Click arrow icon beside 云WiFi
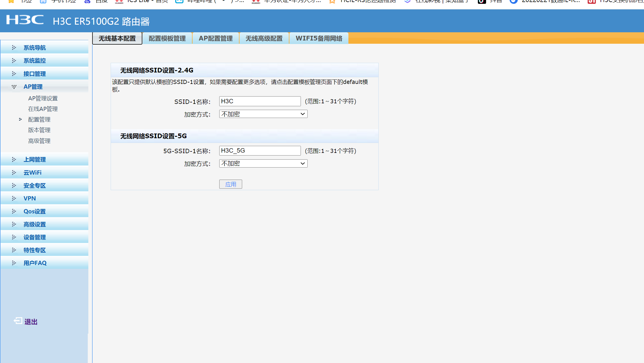The image size is (644, 363). (x=14, y=173)
